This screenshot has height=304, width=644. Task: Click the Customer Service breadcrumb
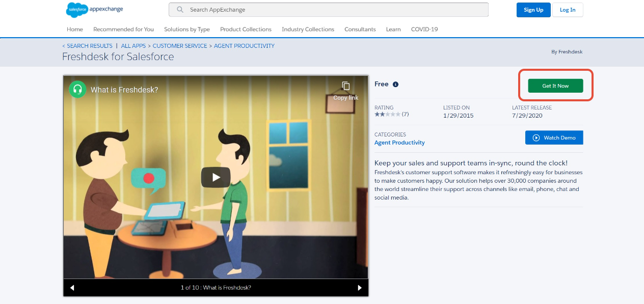(x=180, y=46)
